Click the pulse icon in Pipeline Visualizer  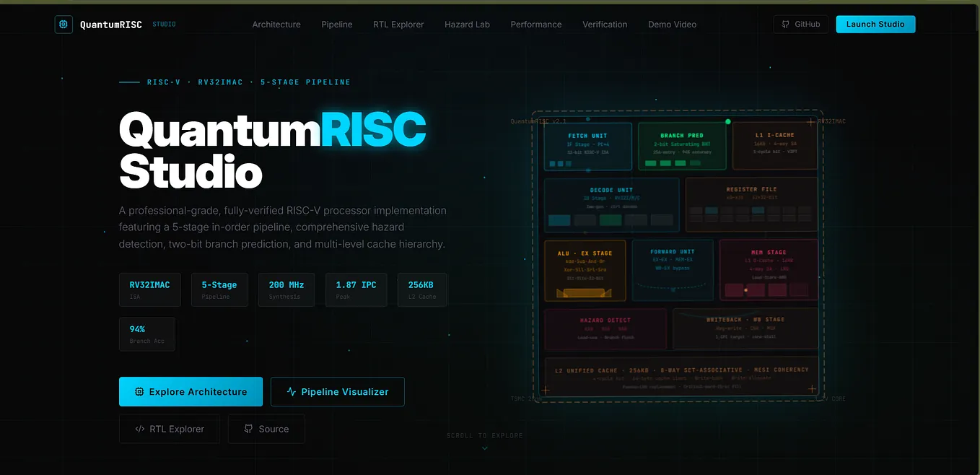click(x=292, y=392)
